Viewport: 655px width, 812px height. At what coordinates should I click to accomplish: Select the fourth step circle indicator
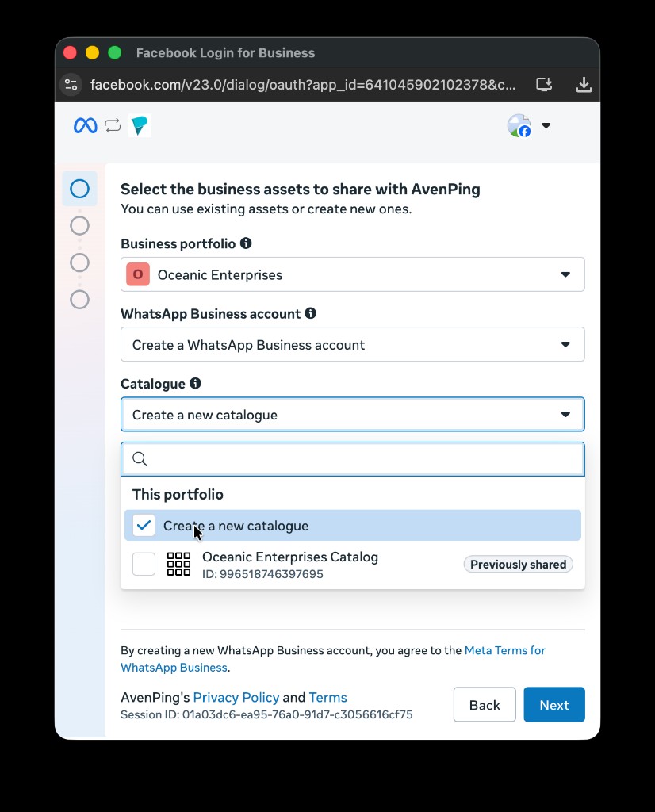pos(80,299)
